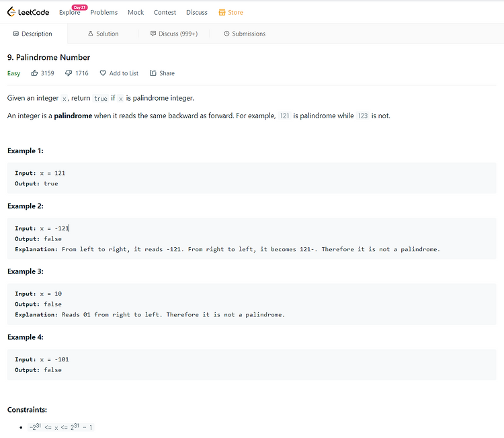The width and height of the screenshot is (504, 438).
Task: Open the Submissions tab
Action: (x=245, y=34)
